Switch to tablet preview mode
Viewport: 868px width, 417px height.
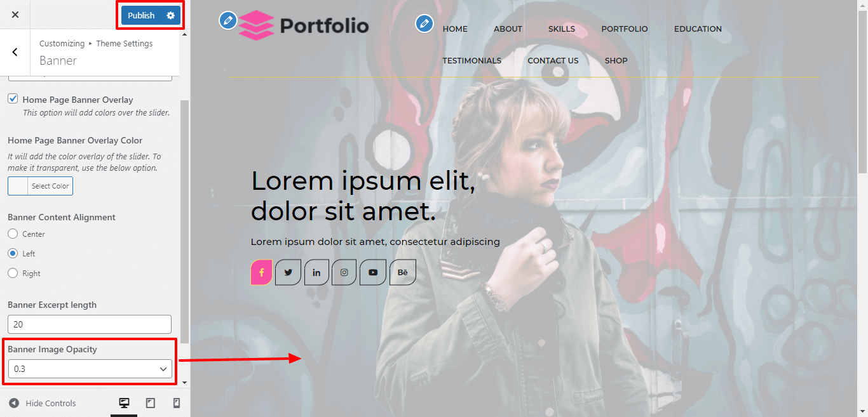[151, 403]
